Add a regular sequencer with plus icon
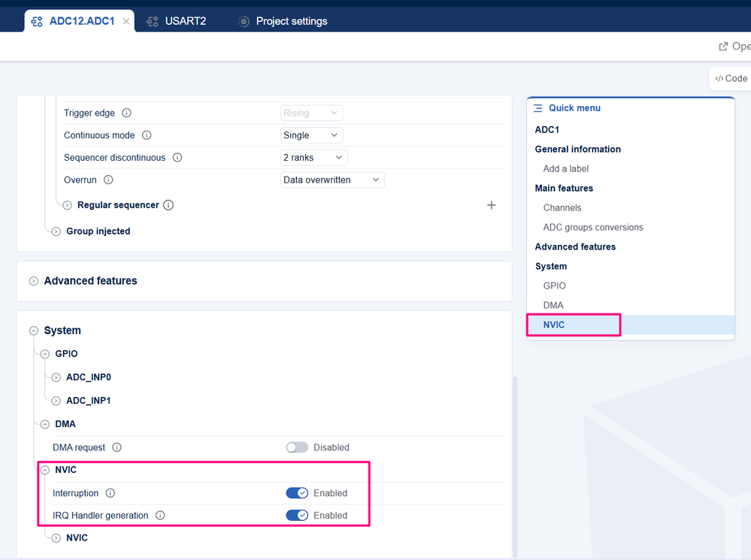 click(492, 205)
